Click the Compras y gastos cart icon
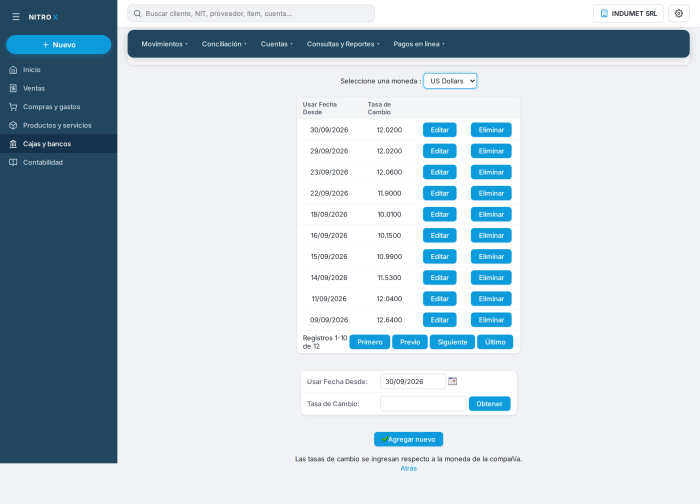This screenshot has width=700, height=504. tap(13, 107)
